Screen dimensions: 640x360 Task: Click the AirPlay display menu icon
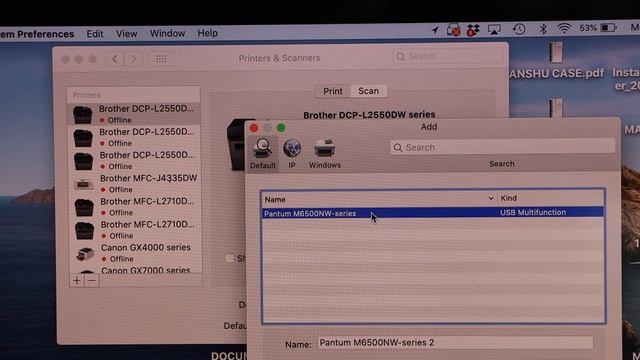[x=494, y=29]
